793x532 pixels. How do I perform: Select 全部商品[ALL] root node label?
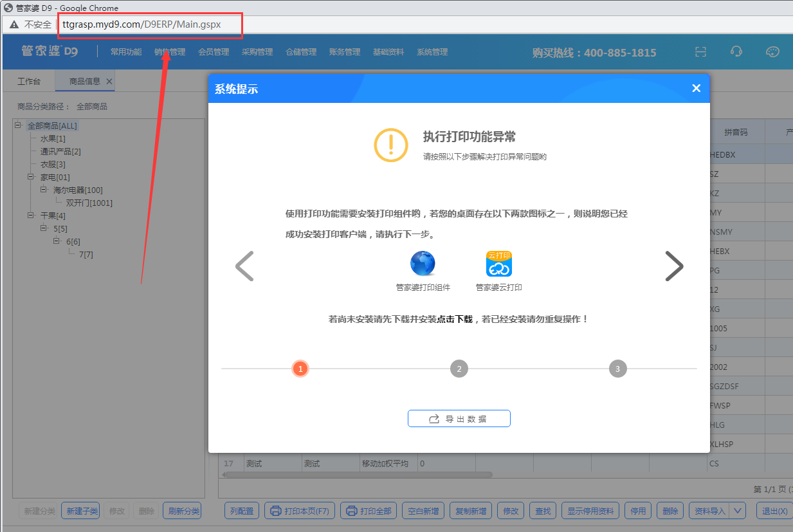[x=52, y=125]
